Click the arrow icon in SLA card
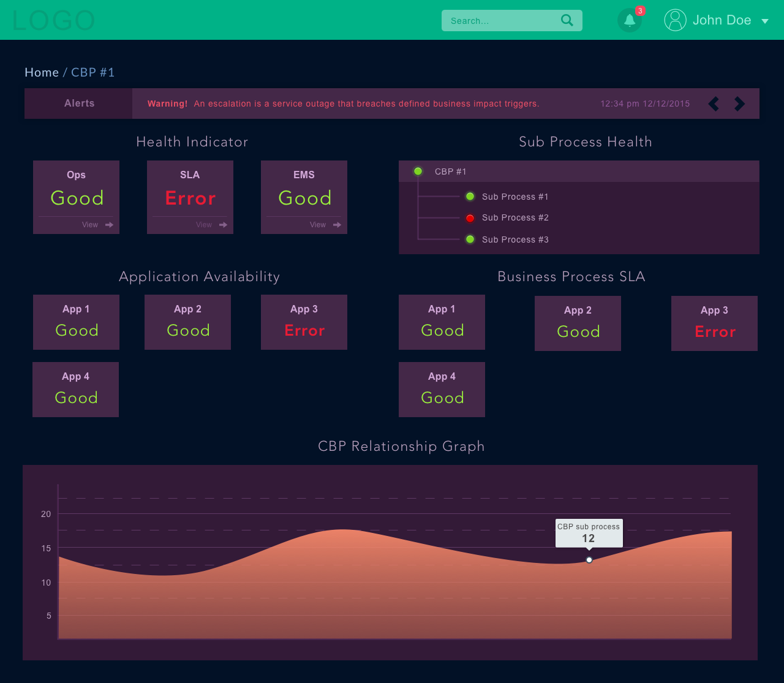The width and height of the screenshot is (784, 683). pyautogui.click(x=223, y=225)
